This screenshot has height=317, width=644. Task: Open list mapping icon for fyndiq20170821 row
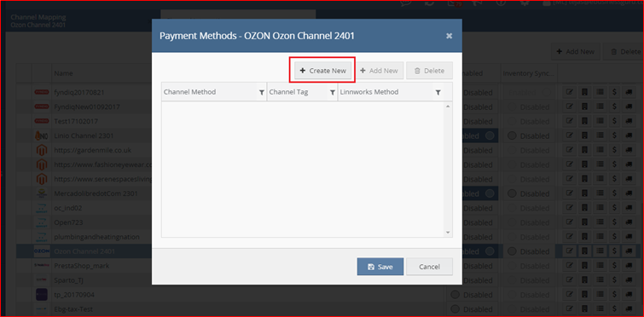[600, 93]
